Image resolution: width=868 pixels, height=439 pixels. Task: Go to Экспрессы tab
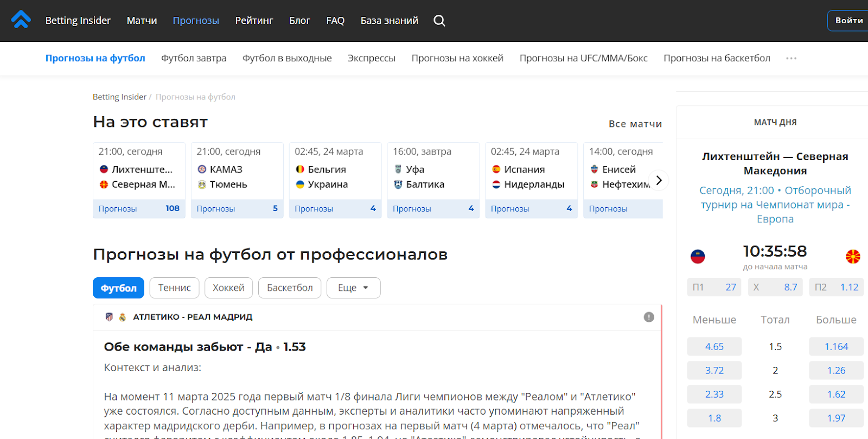(371, 58)
